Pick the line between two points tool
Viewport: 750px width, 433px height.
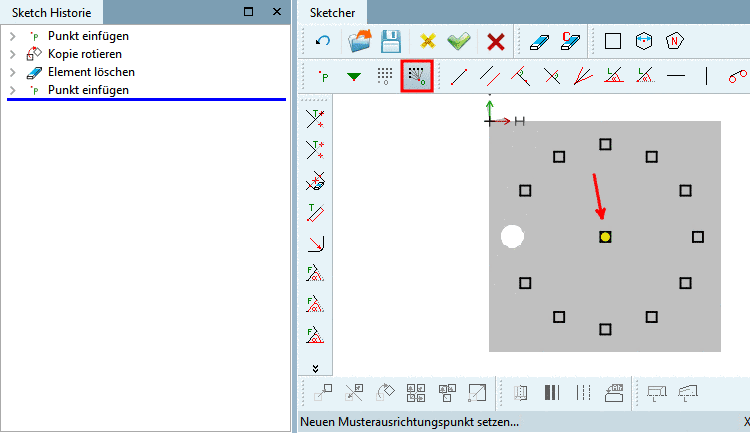(x=459, y=77)
